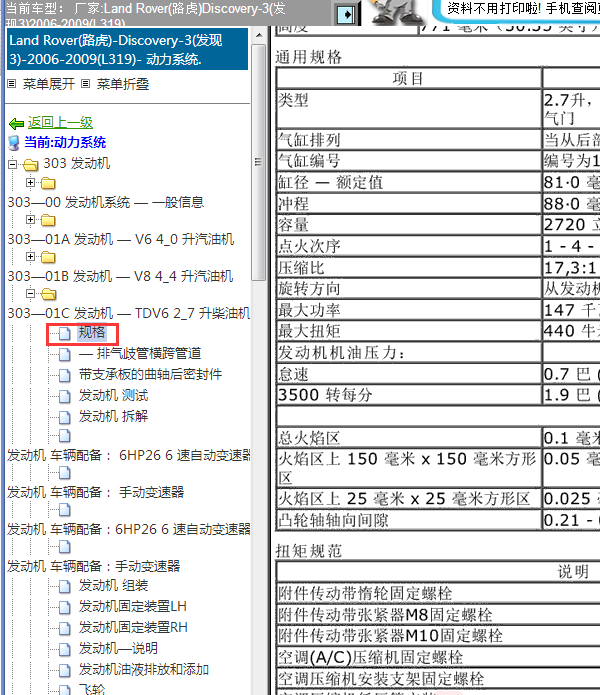Click the tree panel vertical scrollbar thumb
Image resolution: width=600 pixels, height=695 pixels.
tap(259, 162)
